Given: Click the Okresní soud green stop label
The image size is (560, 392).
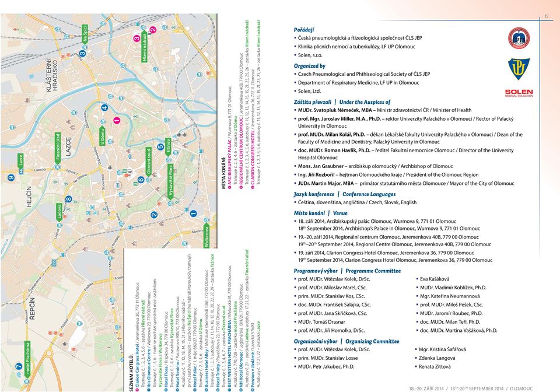Looking at the screenshot, I should (x=149, y=162).
